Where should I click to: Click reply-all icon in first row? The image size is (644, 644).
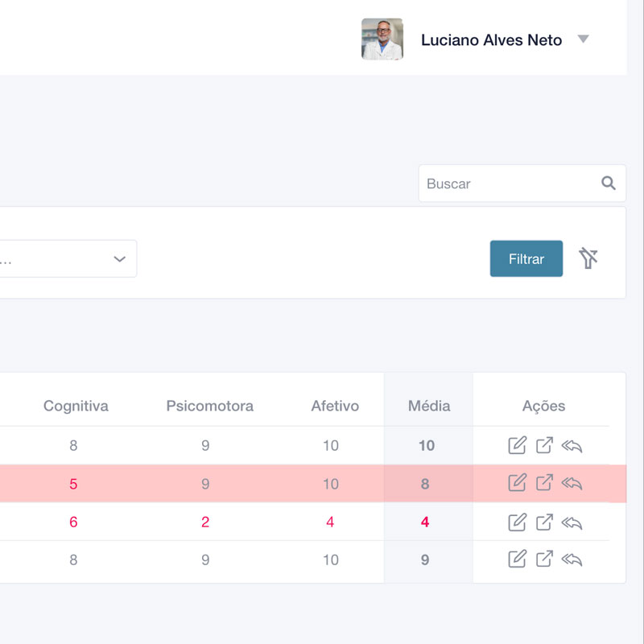[572, 445]
